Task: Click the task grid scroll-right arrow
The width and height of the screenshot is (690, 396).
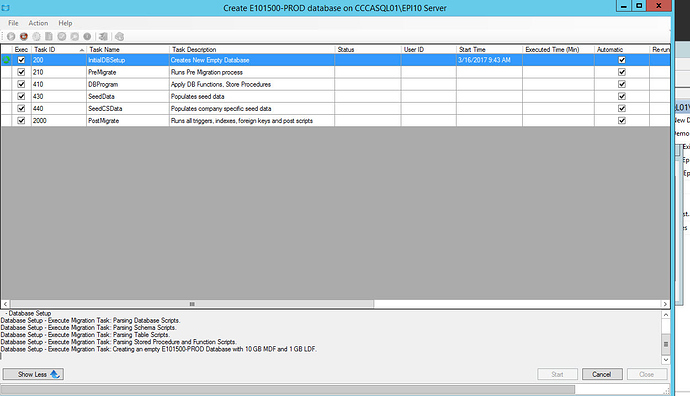Action: [x=665, y=304]
